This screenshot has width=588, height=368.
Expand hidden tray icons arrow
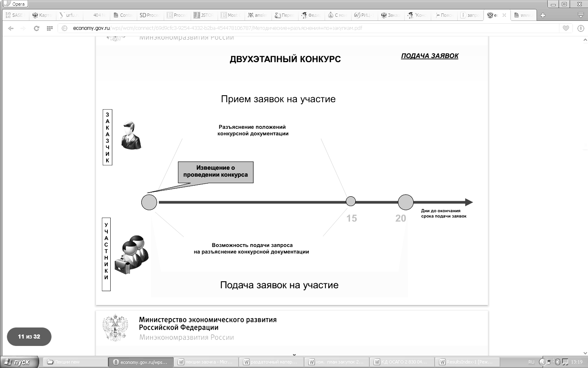[542, 362]
